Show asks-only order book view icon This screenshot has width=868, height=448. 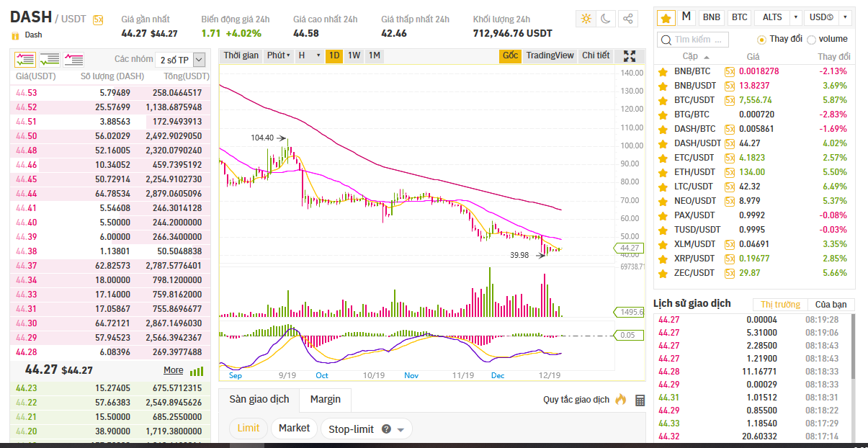click(73, 60)
